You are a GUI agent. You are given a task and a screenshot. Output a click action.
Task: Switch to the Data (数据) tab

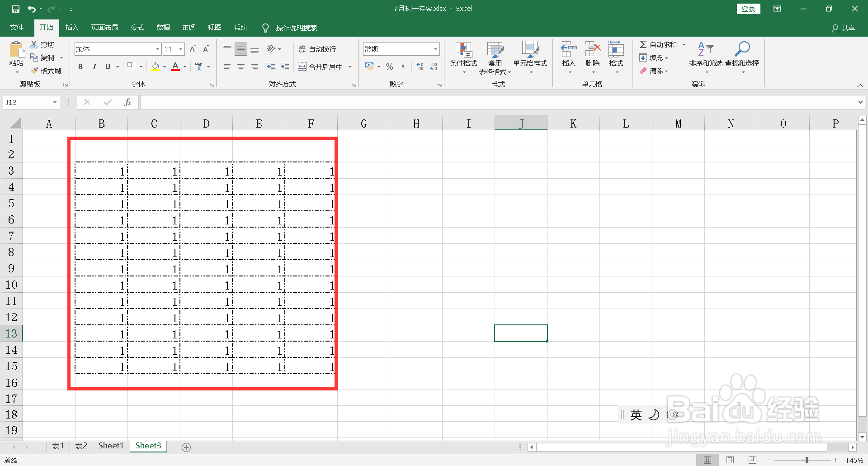coord(163,28)
